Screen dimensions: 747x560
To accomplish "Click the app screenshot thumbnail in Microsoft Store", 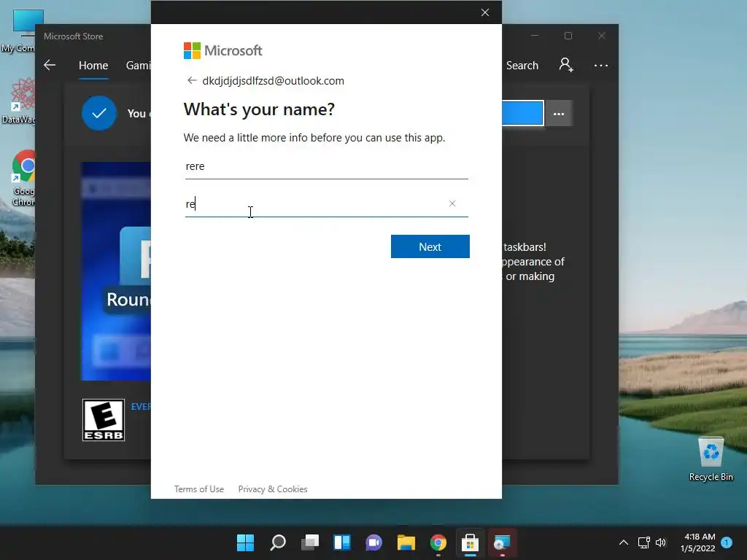I will (x=116, y=271).
